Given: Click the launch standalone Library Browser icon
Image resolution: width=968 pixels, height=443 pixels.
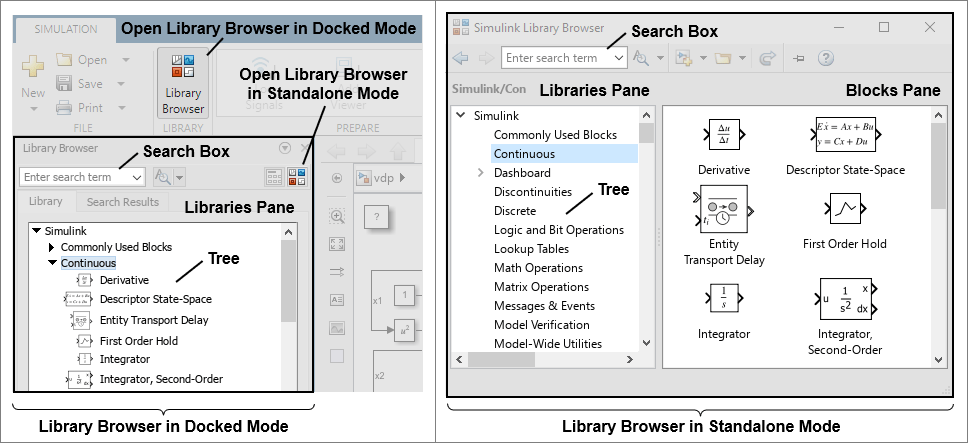Looking at the screenshot, I should click(x=296, y=177).
